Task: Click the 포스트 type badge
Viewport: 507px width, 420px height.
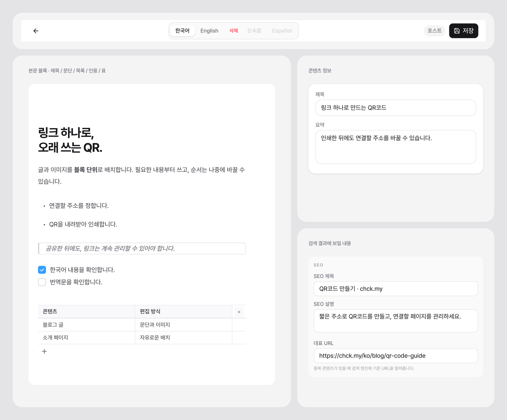Action: (x=434, y=31)
